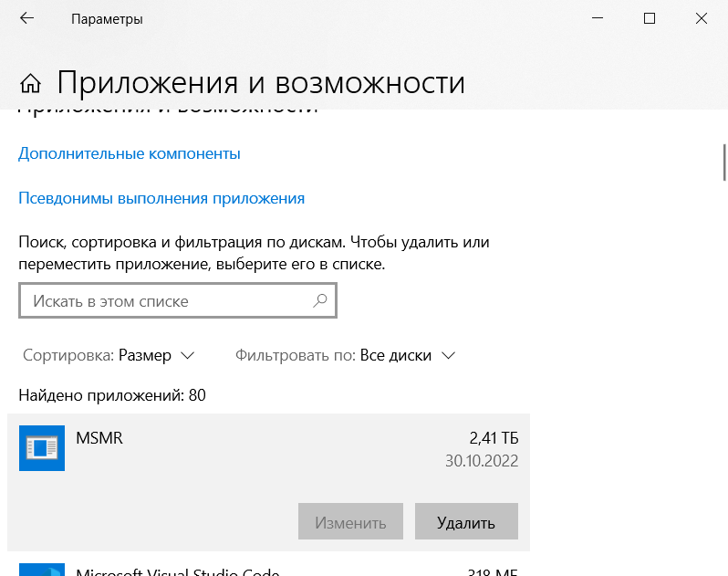Open Сортировка: Размер dropdown
Viewport: 728px width, 576px height.
click(x=109, y=355)
